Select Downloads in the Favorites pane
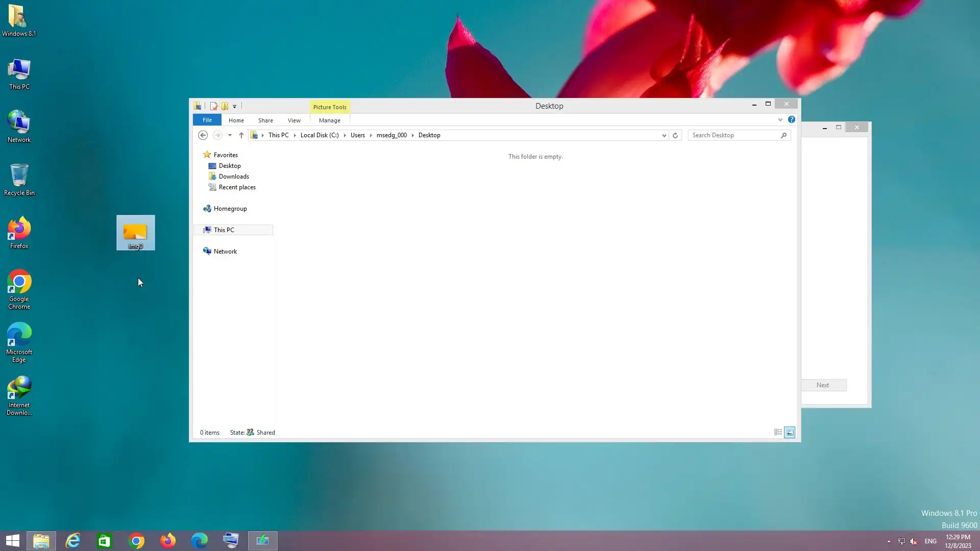This screenshot has height=551, width=980. pyautogui.click(x=234, y=177)
